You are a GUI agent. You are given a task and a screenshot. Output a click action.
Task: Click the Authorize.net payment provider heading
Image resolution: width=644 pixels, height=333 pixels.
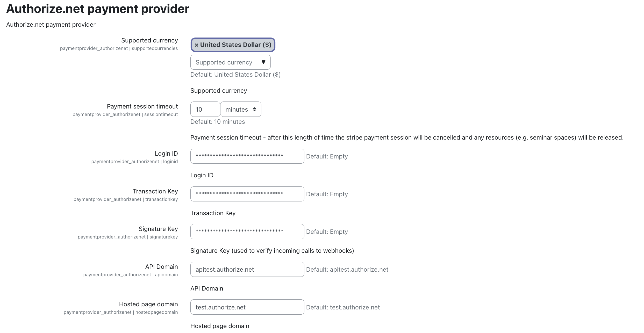[98, 9]
